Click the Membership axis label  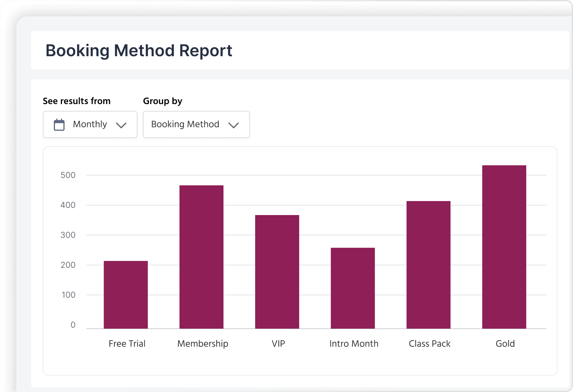pyautogui.click(x=203, y=344)
